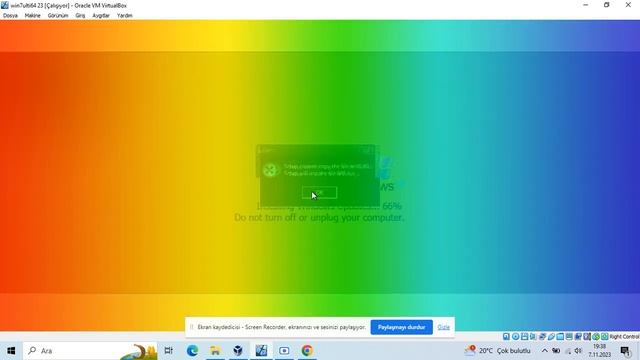Minimize the VirtualBox window
Screen dimensions: 640x360
click(586, 5)
